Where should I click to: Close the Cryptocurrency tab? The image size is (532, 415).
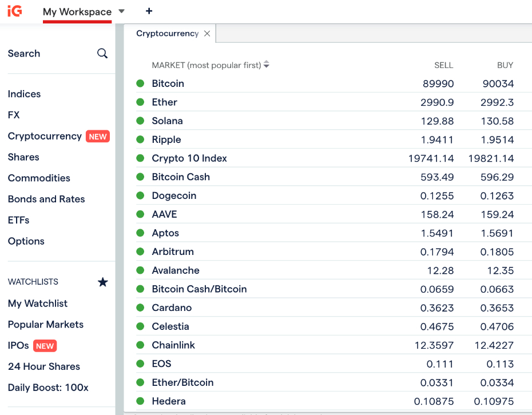point(207,33)
